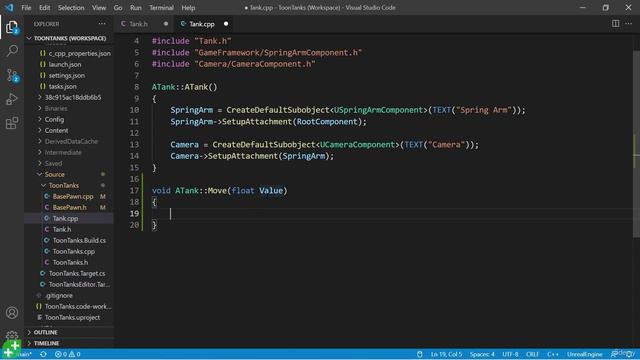
Task: Click the VS Code logo icon
Action: [x=9, y=7]
